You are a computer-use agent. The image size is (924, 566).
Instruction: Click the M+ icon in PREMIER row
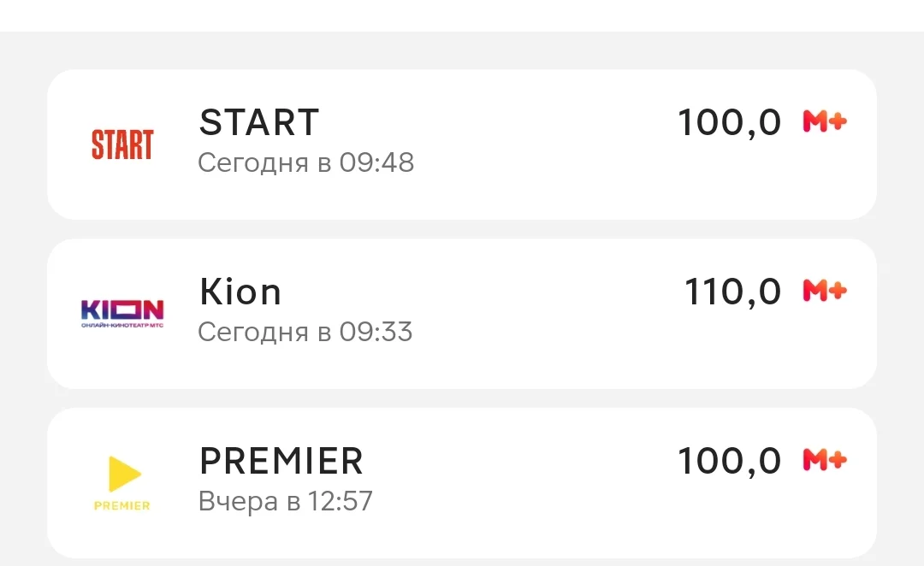pos(825,459)
